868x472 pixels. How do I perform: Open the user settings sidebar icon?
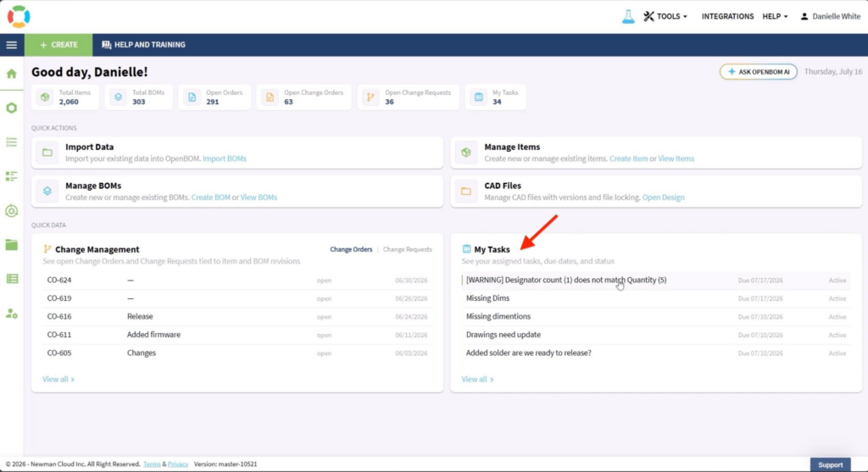coord(12,314)
